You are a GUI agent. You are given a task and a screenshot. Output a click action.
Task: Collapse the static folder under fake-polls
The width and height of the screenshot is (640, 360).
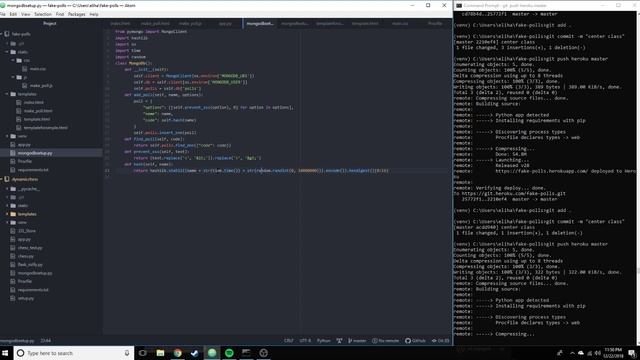pos(7,52)
